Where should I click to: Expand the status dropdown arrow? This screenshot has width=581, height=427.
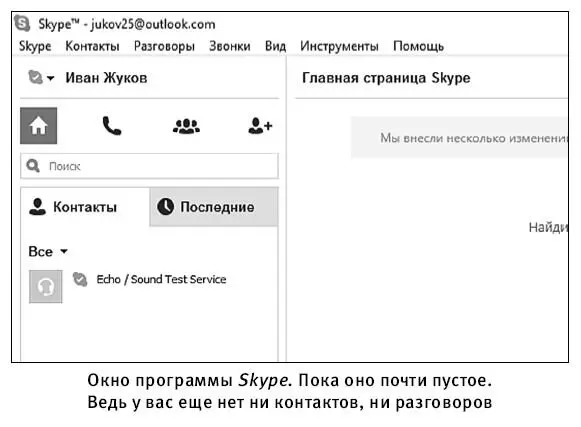50,78
